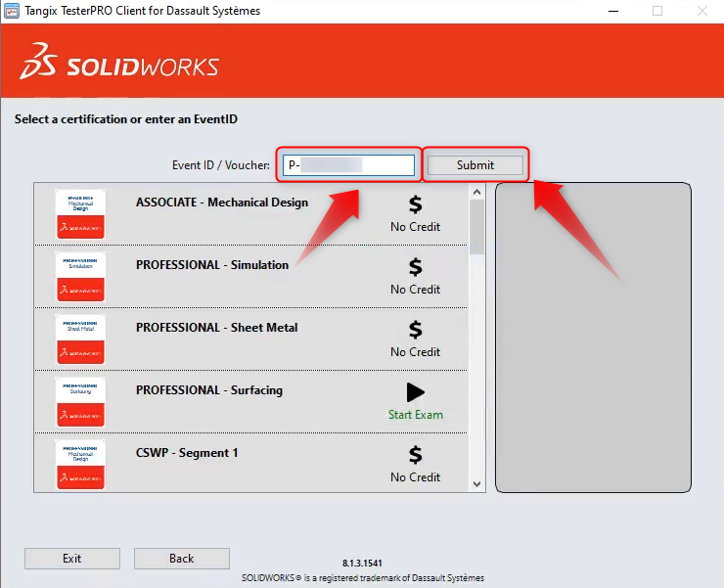
Task: Click the PROFESSIONAL - Simulation title
Action: [212, 265]
